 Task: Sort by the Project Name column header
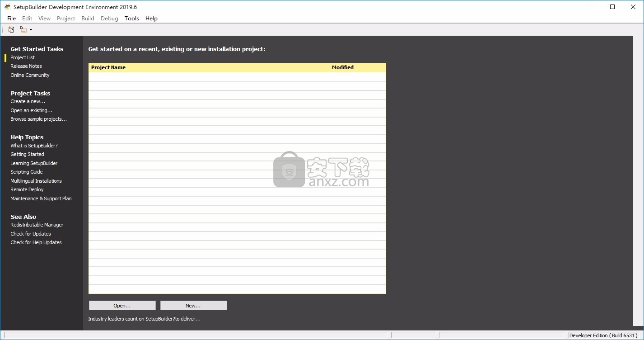coord(108,67)
